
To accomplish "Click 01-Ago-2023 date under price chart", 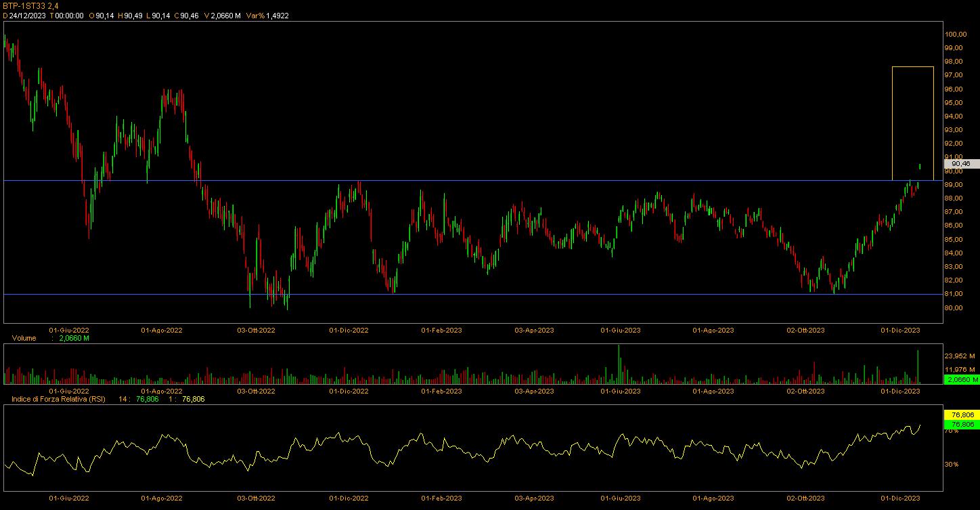I will 713,331.
